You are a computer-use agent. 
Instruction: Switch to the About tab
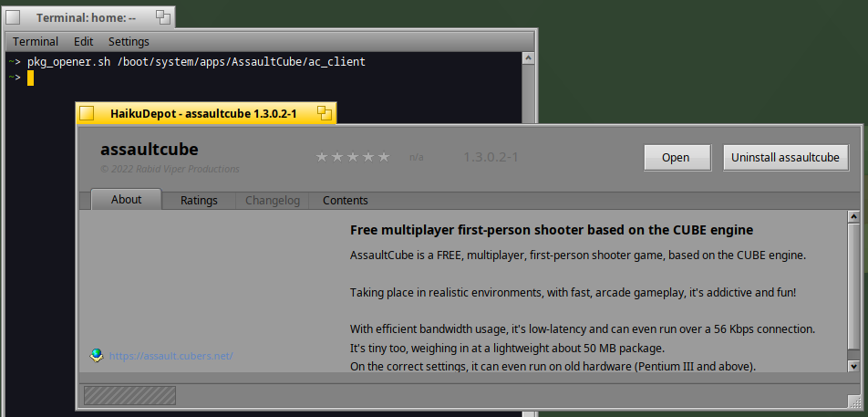[126, 199]
